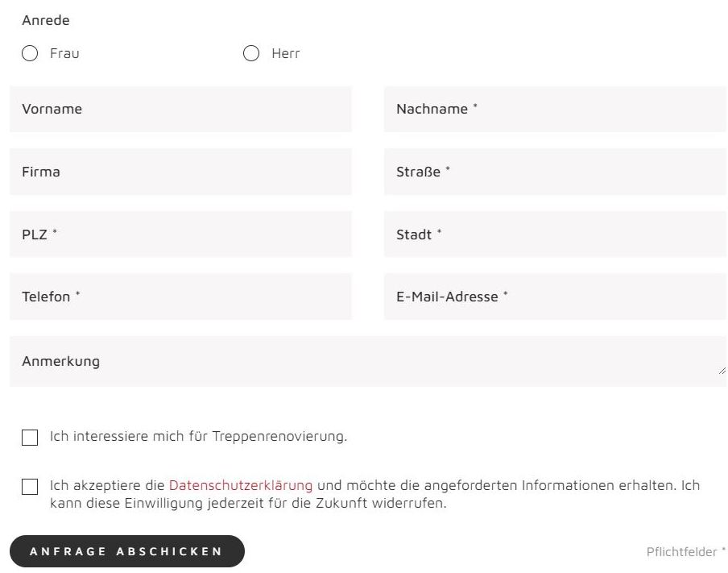Screen dimensions: 728x573
Task: Click the Treppenrenovierung interest label text
Action: (198, 437)
